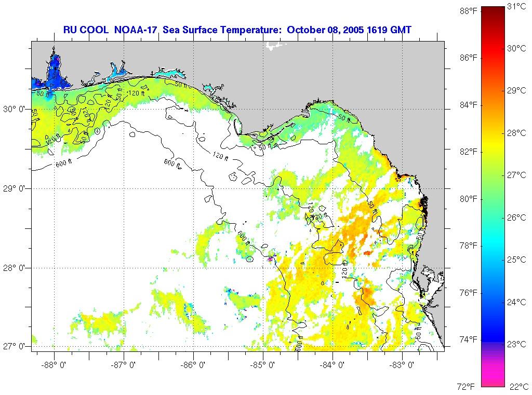Click the 28° 0' latitude axis label
The image size is (532, 395).
coord(15,268)
